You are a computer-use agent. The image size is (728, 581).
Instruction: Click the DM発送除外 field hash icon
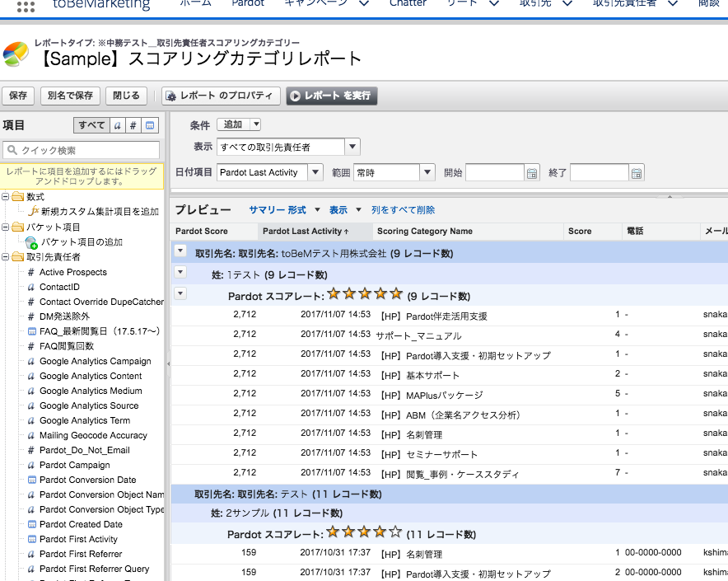31,317
